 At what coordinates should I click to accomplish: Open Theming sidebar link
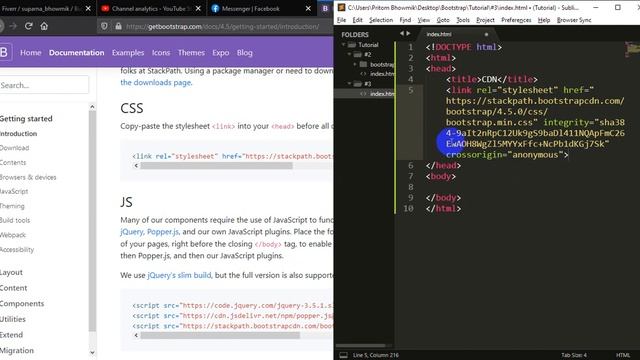(x=12, y=206)
